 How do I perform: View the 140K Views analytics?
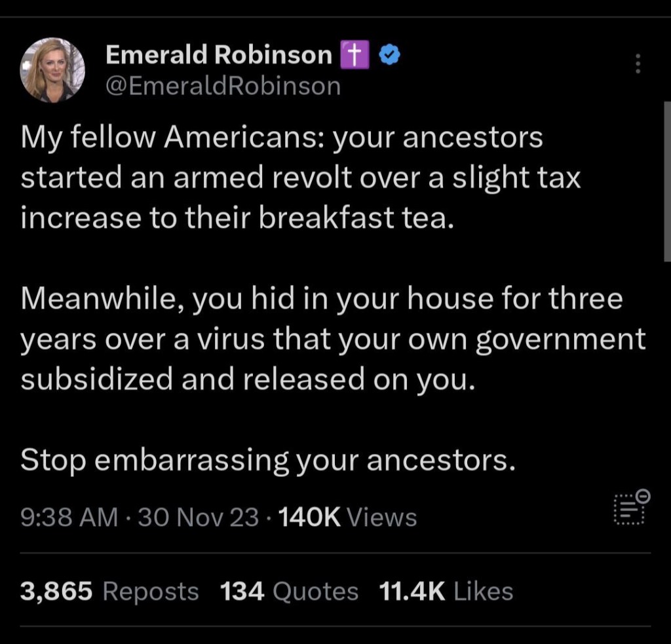click(x=347, y=518)
